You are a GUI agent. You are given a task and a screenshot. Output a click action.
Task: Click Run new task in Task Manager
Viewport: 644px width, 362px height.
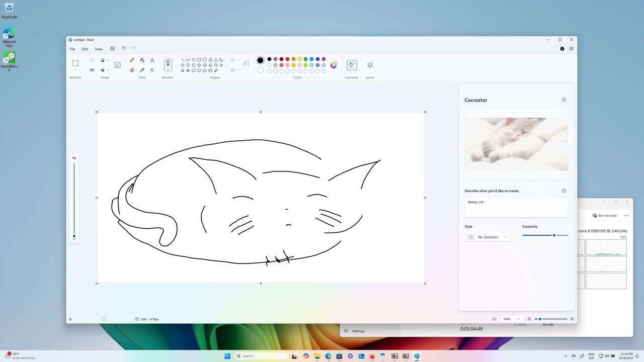coord(604,216)
